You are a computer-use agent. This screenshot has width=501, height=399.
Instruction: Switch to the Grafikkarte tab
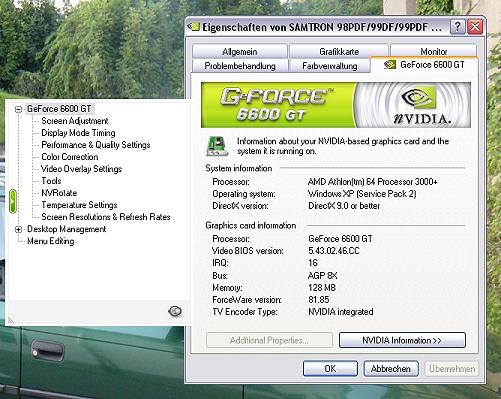point(339,52)
